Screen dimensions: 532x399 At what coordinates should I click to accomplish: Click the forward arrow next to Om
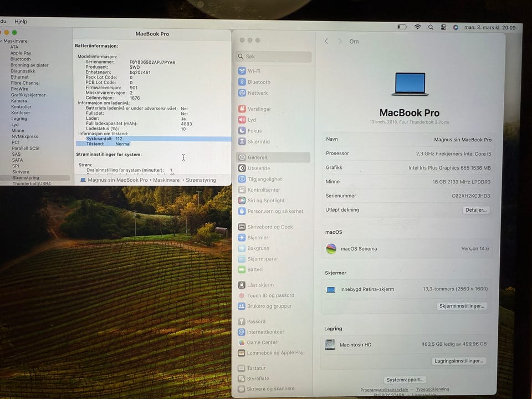click(x=340, y=41)
